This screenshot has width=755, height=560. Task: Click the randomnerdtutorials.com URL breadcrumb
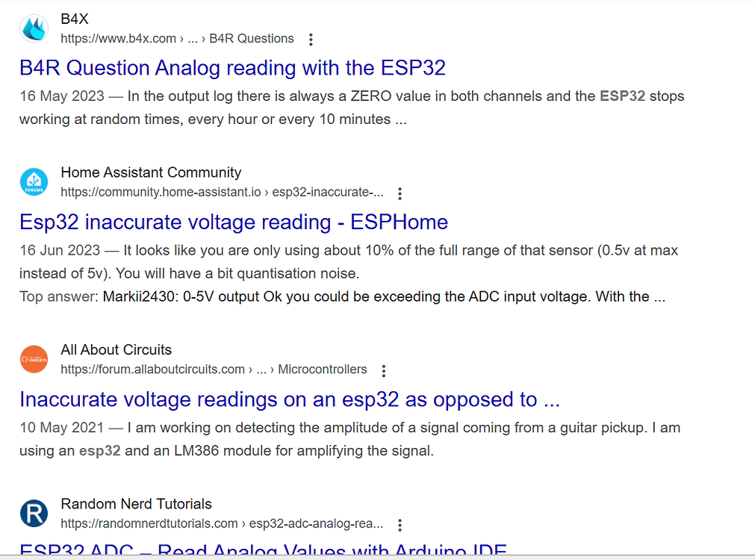(222, 523)
